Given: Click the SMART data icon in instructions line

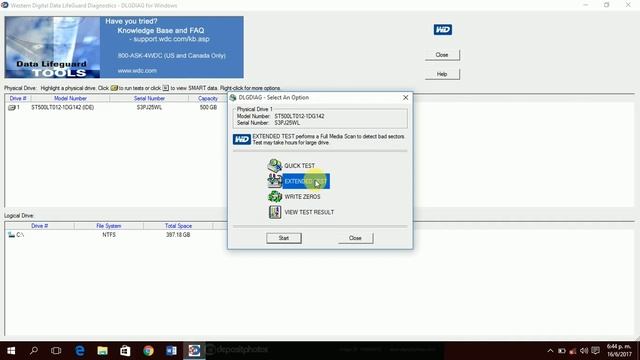Looking at the screenshot, I should (165, 88).
